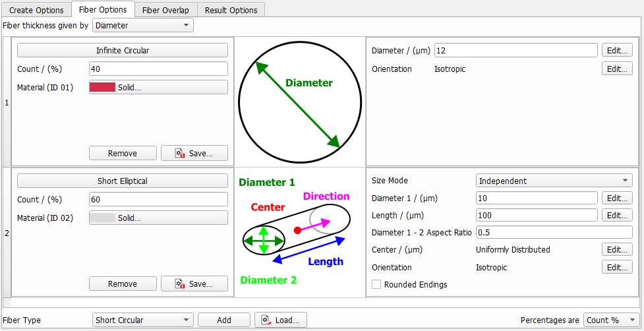The image size is (644, 331).
Task: Edit the Length distribution
Action: point(617,215)
